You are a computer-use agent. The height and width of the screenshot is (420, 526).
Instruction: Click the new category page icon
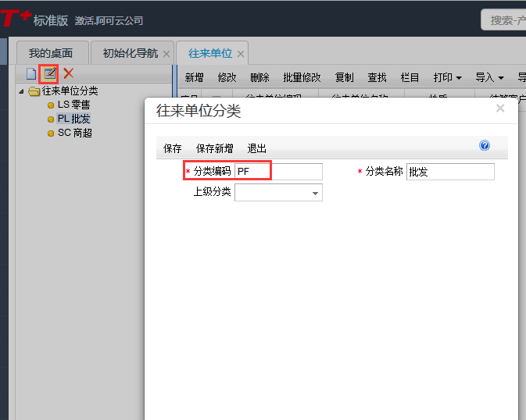tap(31, 74)
